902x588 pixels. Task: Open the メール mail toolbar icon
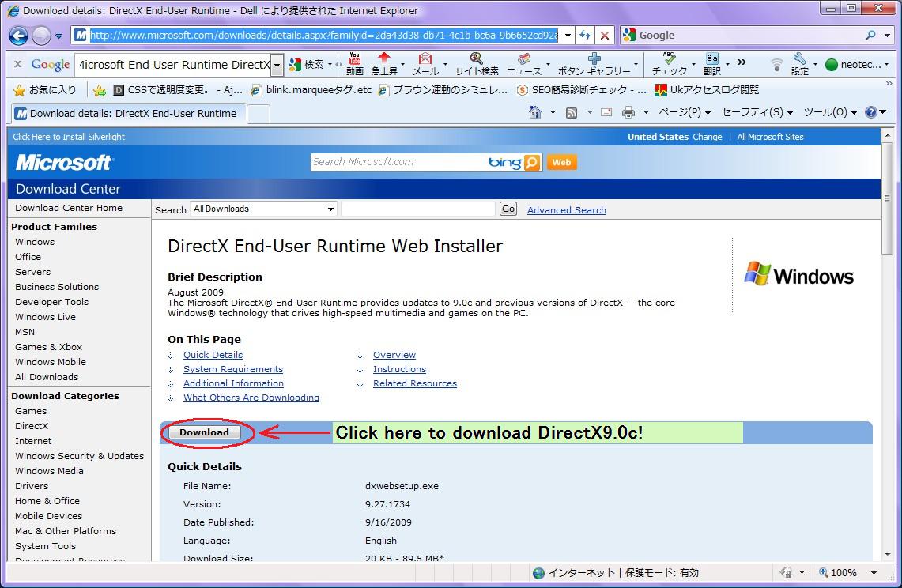click(x=425, y=64)
